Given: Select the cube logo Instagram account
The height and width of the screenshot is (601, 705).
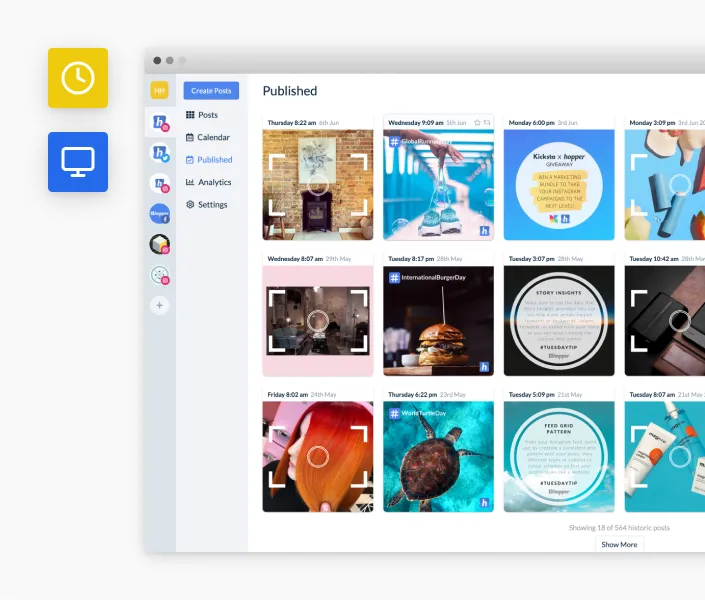Looking at the screenshot, I should [160, 244].
